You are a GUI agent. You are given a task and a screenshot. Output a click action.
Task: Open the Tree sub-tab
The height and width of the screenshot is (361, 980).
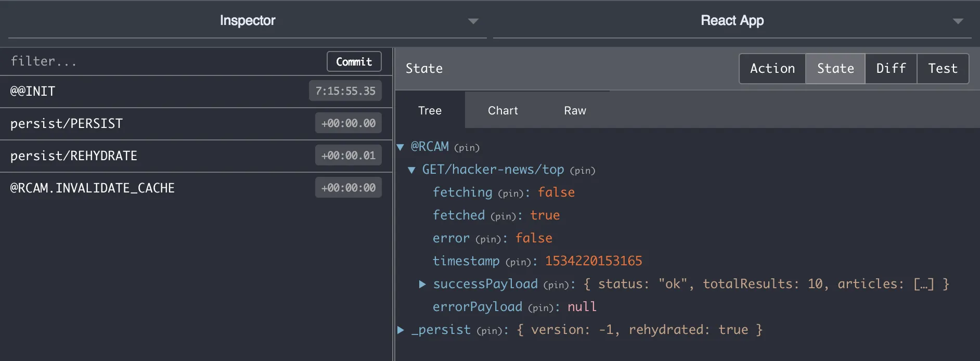tap(430, 110)
